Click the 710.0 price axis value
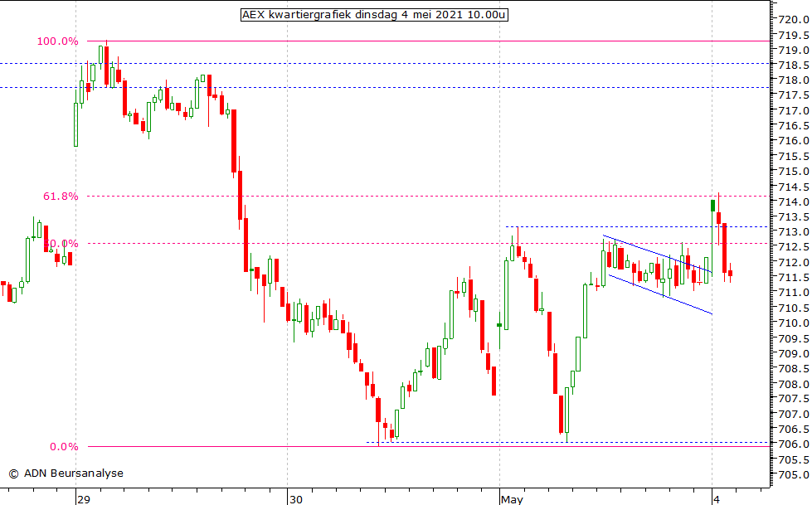812x505 pixels. coord(793,323)
